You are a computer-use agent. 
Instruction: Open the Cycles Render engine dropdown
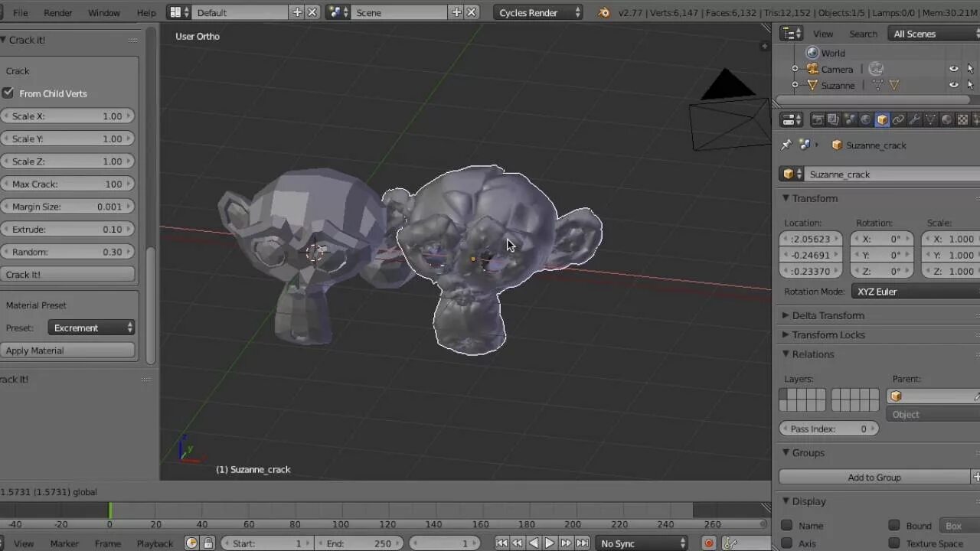538,12
